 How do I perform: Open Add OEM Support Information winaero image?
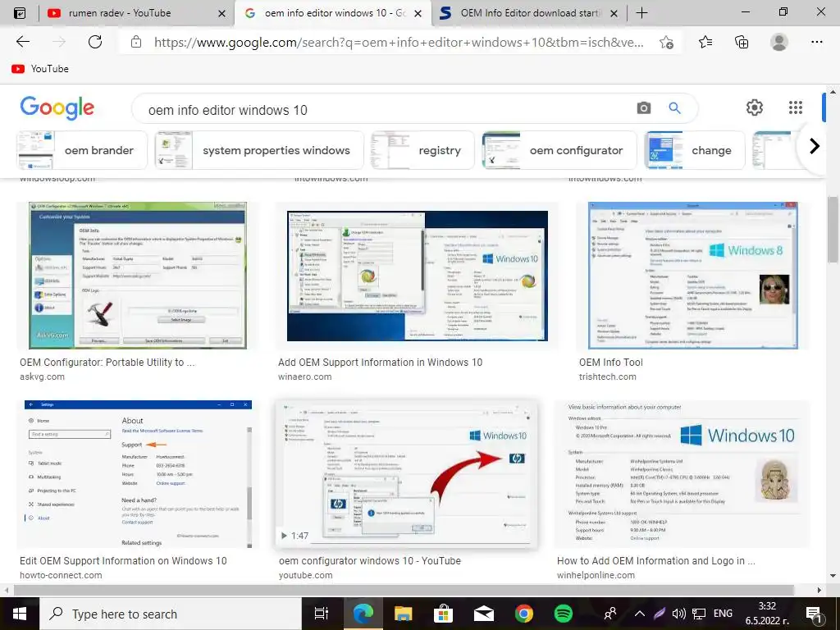coord(418,276)
